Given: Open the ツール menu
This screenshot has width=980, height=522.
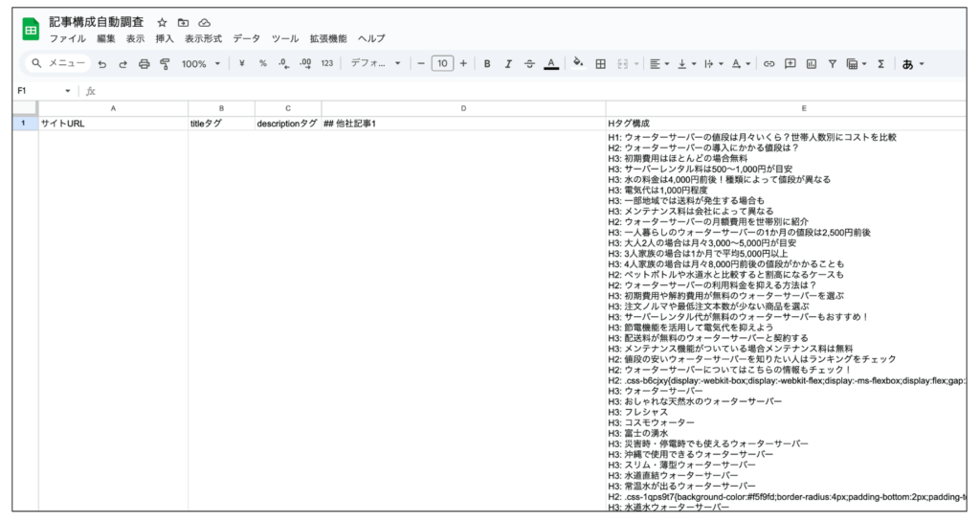Looking at the screenshot, I should coord(285,38).
